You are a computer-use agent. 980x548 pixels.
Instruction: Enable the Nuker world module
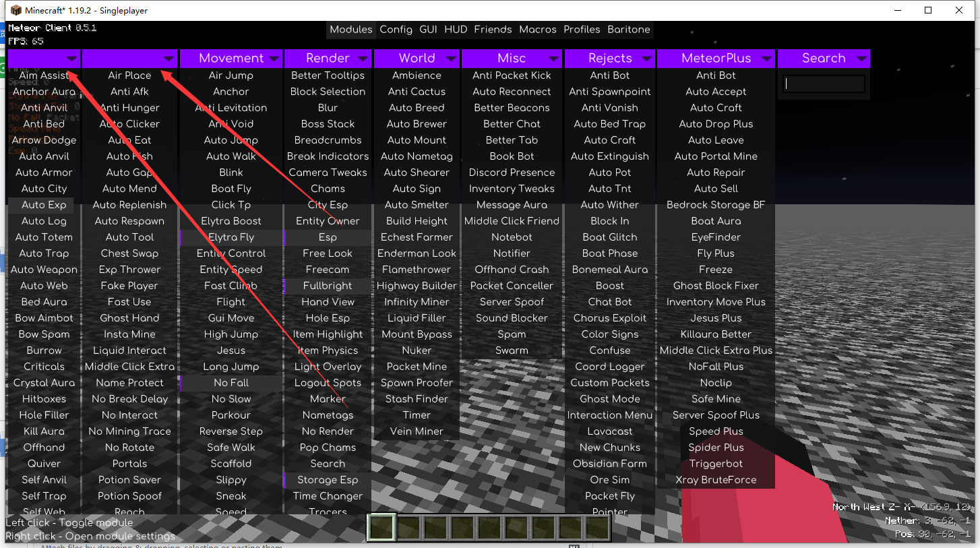[x=417, y=350]
